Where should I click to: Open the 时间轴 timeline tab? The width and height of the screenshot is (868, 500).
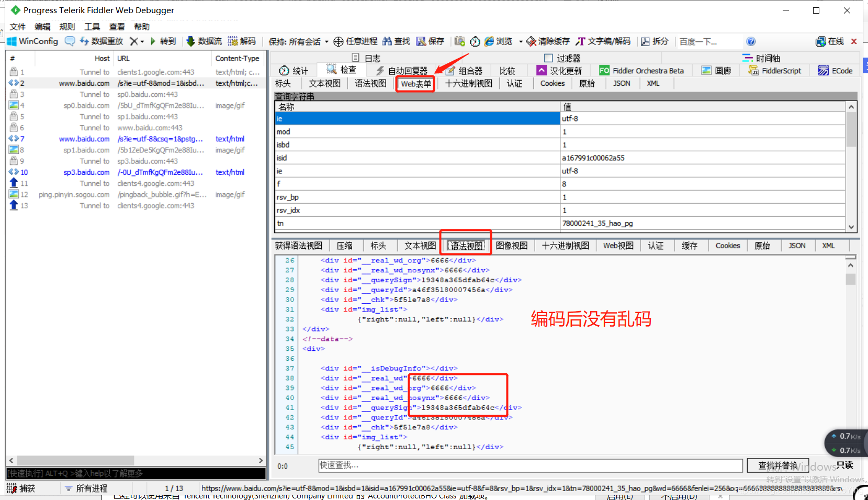point(761,58)
